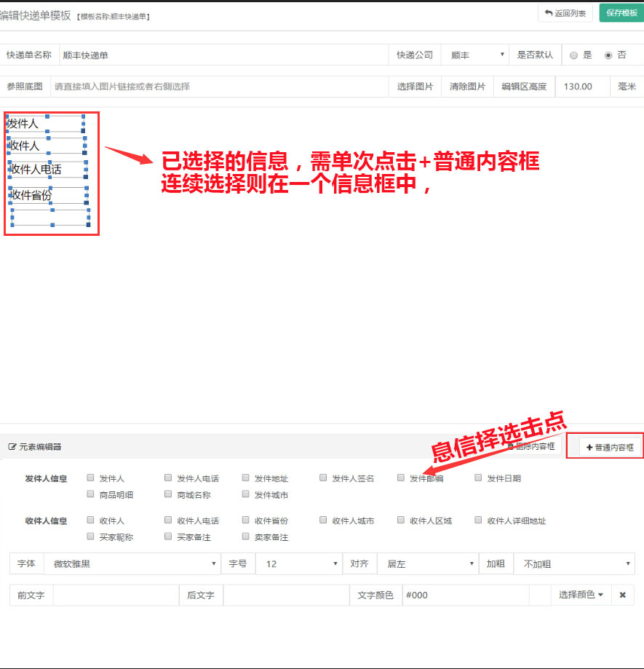
Task: Click the 参照底图 image link field
Action: point(218,87)
